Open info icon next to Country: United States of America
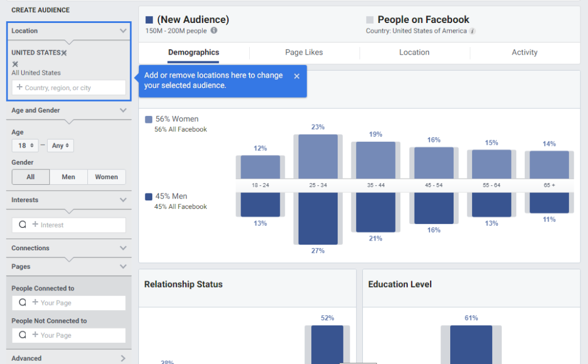 (473, 31)
